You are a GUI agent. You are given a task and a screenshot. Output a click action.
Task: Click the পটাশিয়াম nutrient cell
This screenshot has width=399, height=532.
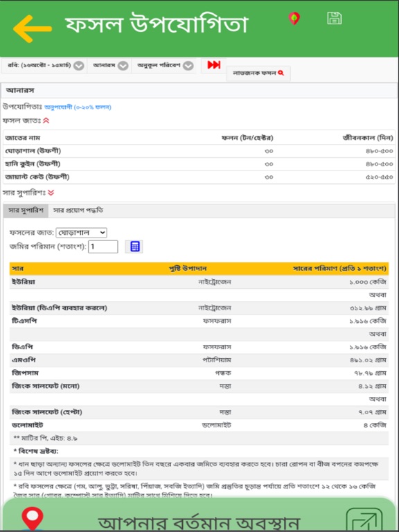click(x=217, y=360)
